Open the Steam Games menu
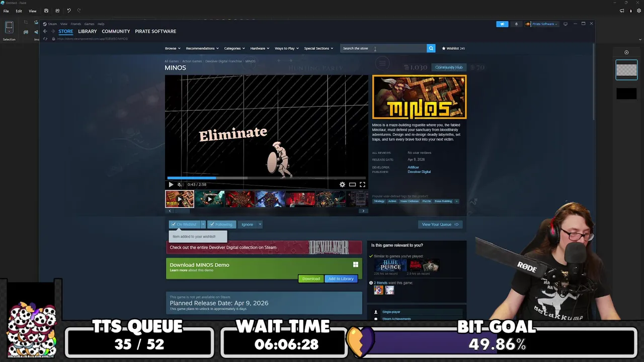This screenshot has width=644, height=362. 89,24
